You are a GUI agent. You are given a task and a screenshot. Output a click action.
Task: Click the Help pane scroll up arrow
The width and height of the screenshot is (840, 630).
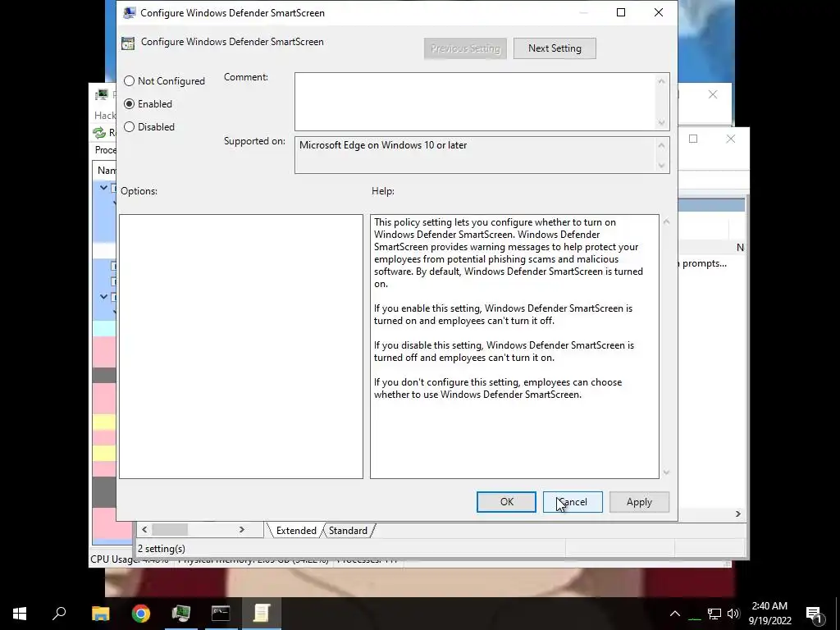[666, 221]
